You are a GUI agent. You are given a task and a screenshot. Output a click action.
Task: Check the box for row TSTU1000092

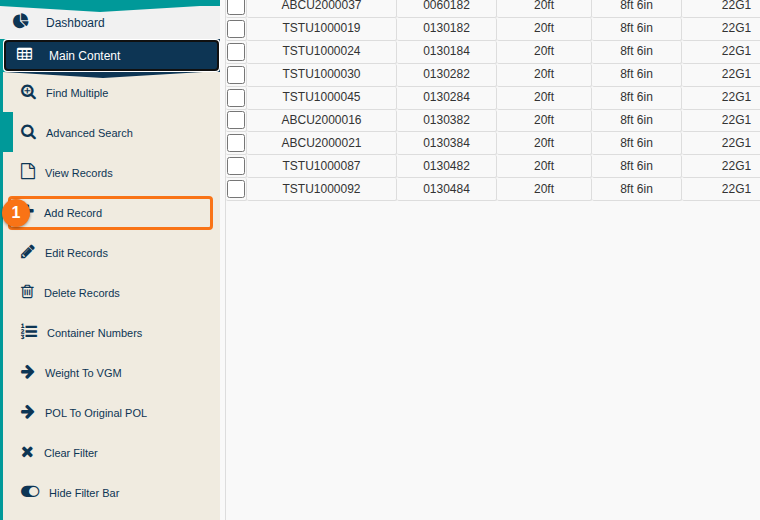click(x=236, y=189)
